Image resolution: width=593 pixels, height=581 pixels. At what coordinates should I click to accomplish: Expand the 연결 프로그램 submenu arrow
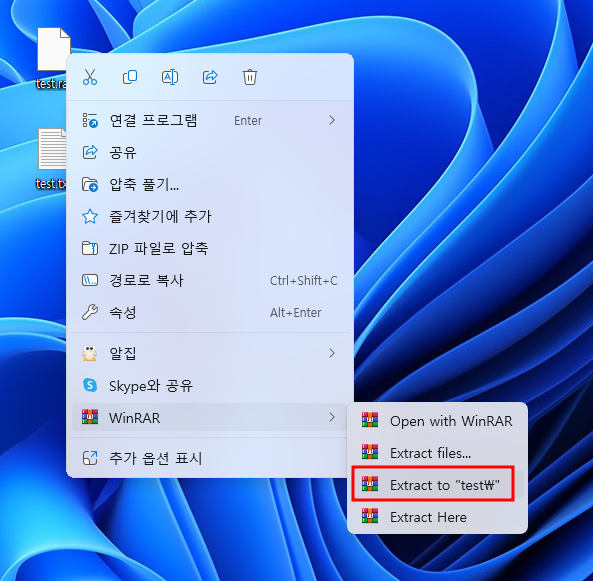coord(332,120)
